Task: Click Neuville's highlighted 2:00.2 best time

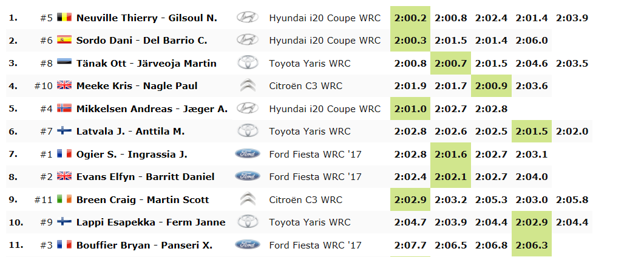Action: point(410,18)
